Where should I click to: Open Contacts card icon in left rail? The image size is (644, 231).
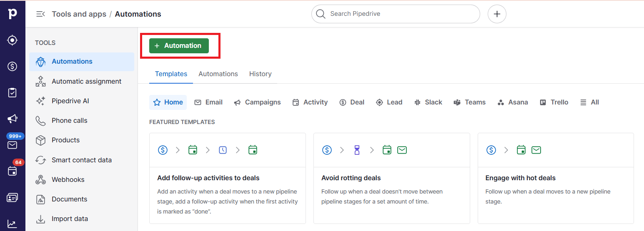pyautogui.click(x=13, y=198)
